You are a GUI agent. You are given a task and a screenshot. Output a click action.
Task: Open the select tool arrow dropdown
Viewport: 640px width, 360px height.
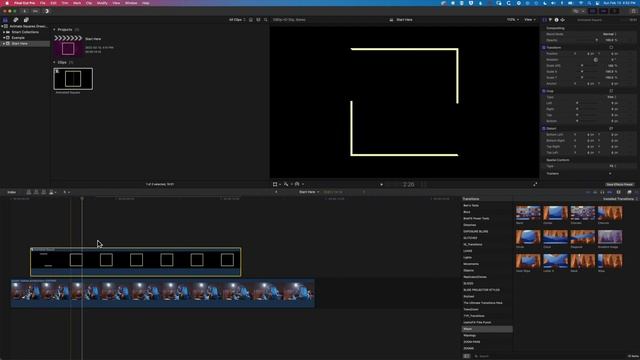66,192
